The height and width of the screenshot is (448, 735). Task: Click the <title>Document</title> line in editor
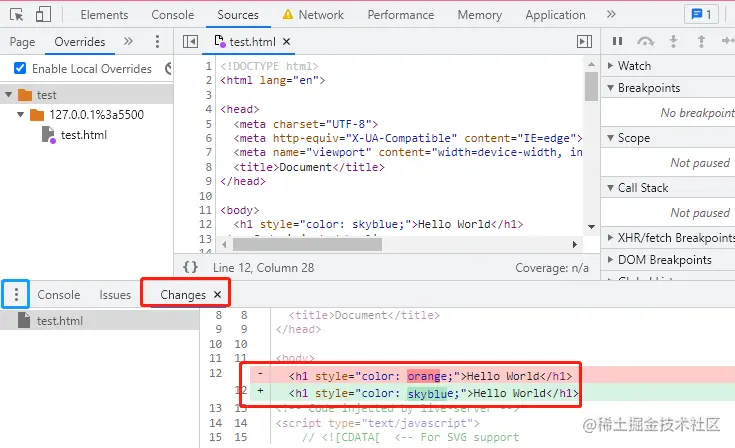[309, 167]
